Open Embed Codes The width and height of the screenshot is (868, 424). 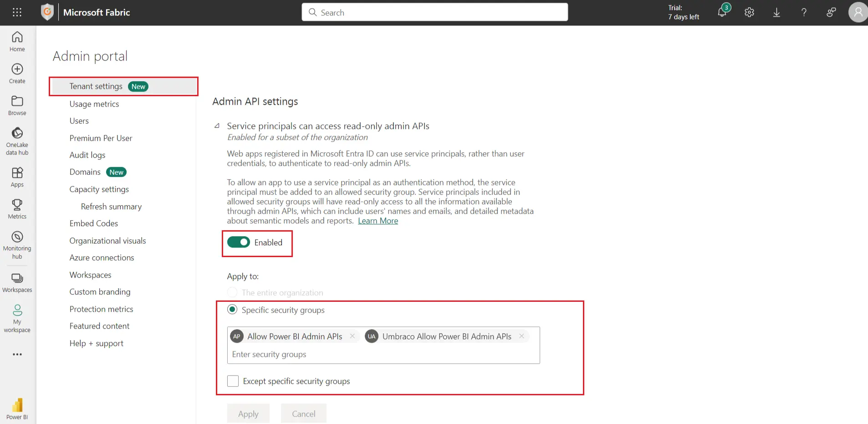93,223
